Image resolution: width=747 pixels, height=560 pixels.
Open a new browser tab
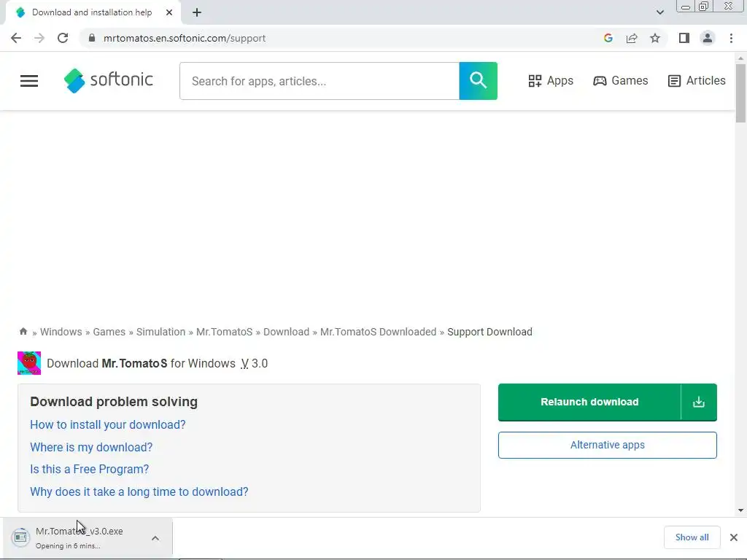(x=197, y=13)
